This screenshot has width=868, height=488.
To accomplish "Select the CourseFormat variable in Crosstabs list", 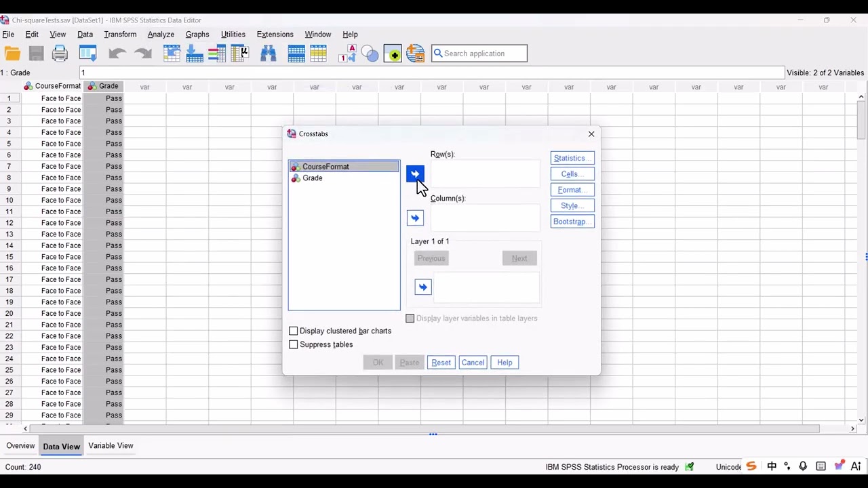I will point(344,167).
